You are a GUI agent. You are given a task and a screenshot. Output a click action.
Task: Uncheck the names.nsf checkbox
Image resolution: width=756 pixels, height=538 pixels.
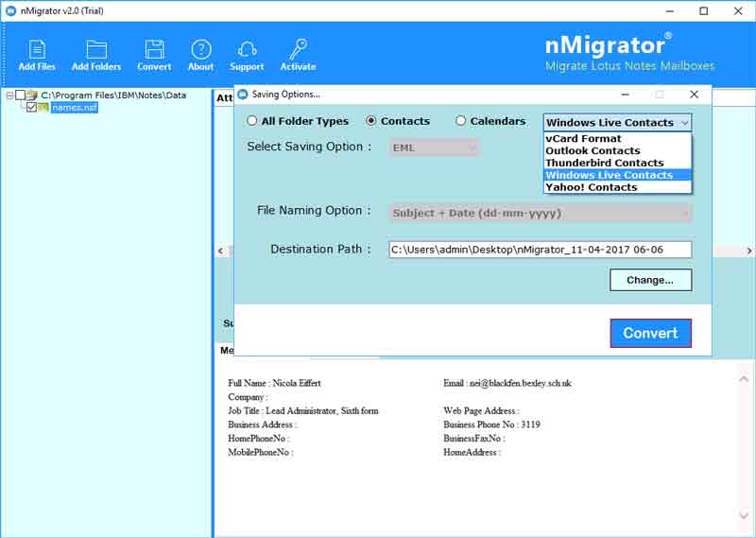click(32, 107)
